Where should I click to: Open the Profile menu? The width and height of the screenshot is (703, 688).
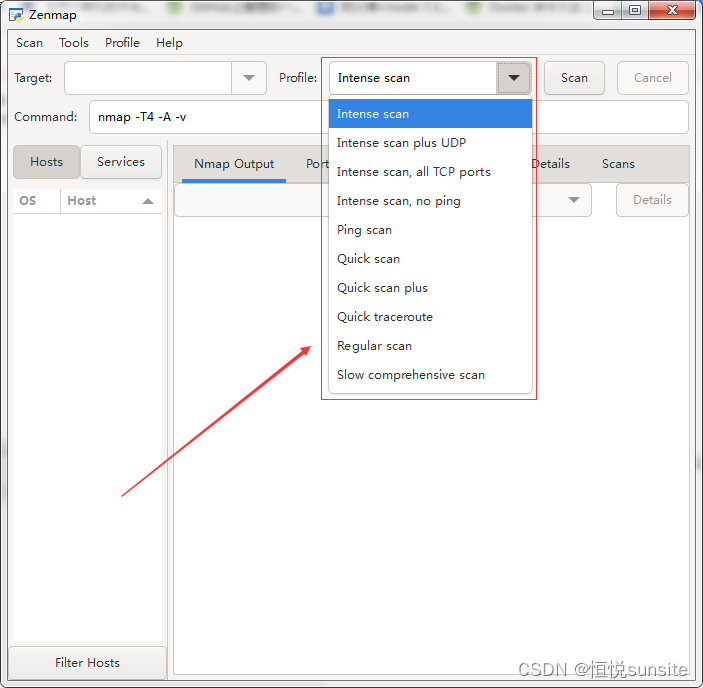point(122,43)
